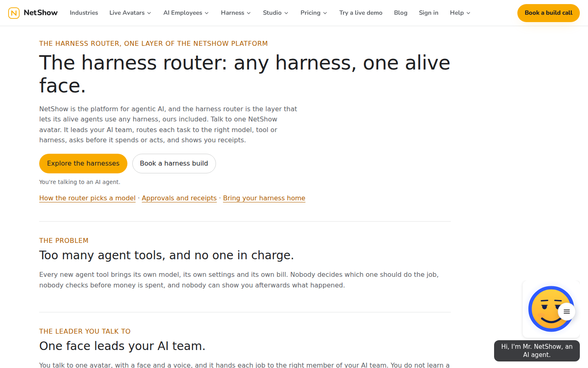Open the avatar widget hamburger menu
Image resolution: width=588 pixels, height=368 pixels.
pyautogui.click(x=567, y=312)
